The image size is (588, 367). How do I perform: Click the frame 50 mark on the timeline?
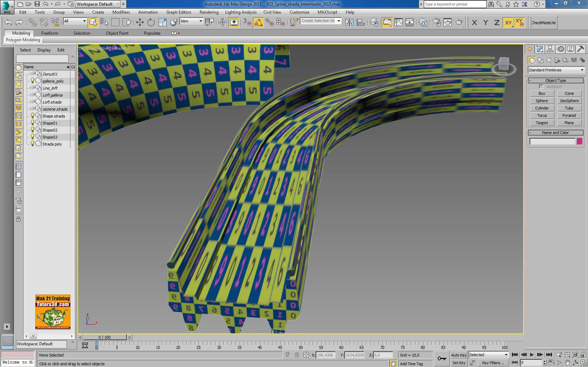click(x=300, y=347)
